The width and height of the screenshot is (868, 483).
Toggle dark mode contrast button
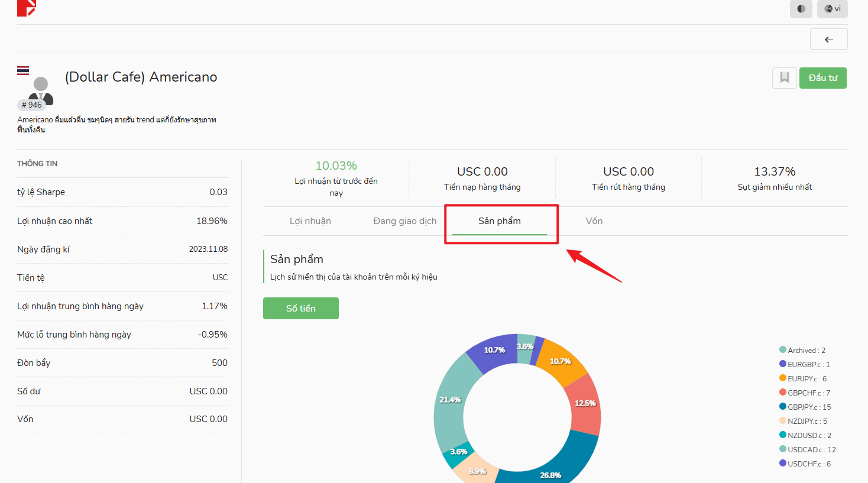tap(801, 9)
